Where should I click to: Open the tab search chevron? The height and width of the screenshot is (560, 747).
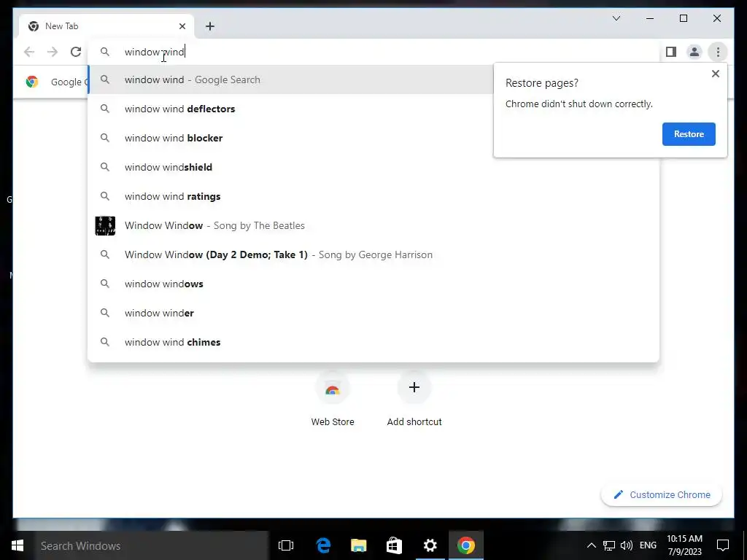click(616, 18)
